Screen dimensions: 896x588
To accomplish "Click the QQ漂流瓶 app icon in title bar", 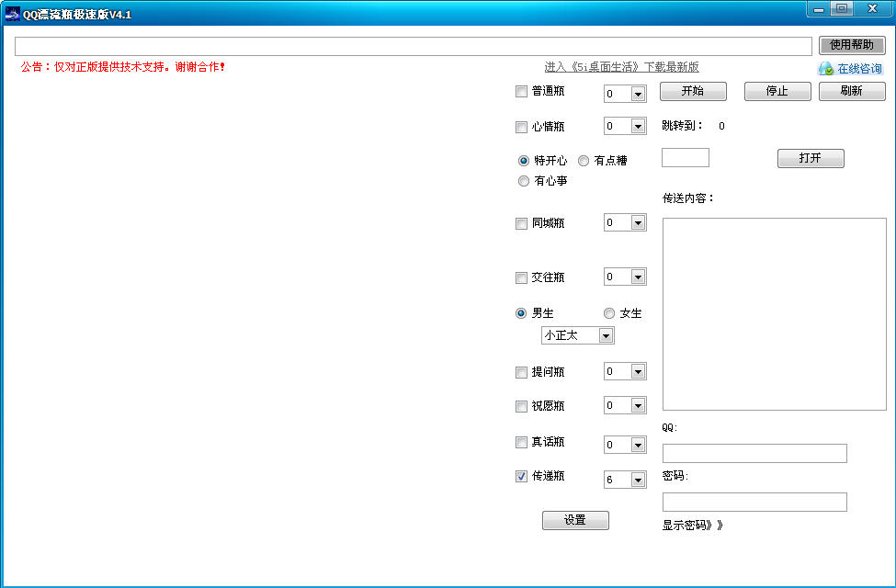I will 12,15.
